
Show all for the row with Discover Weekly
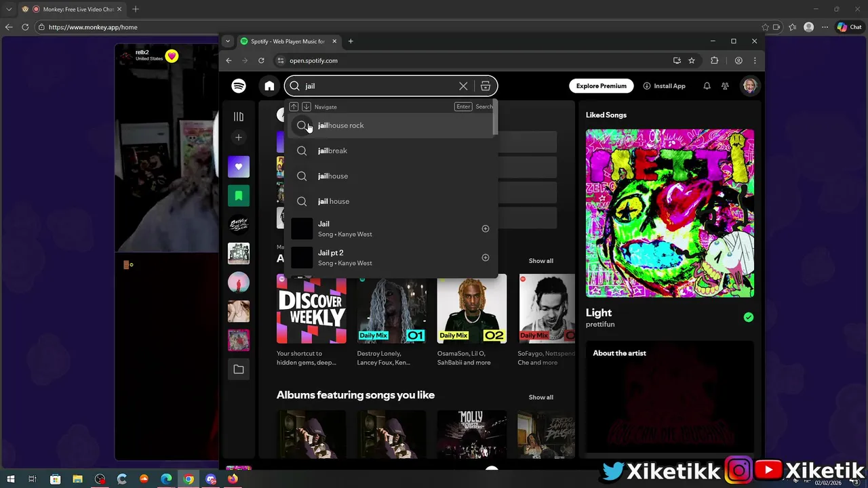540,261
